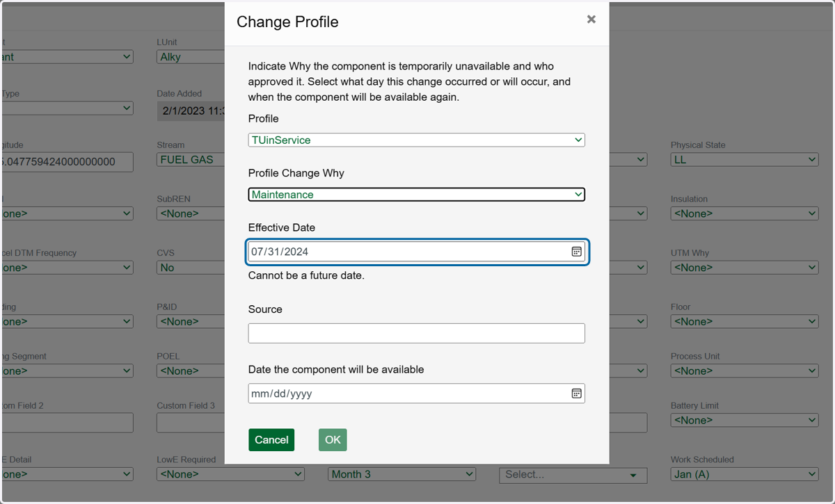
Task: Open the UTM Why dropdown
Action: (x=745, y=268)
